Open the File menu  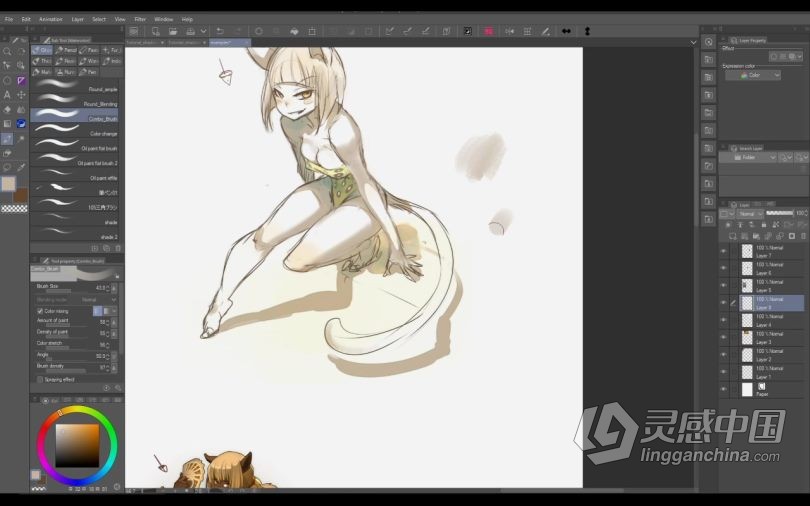coord(9,19)
